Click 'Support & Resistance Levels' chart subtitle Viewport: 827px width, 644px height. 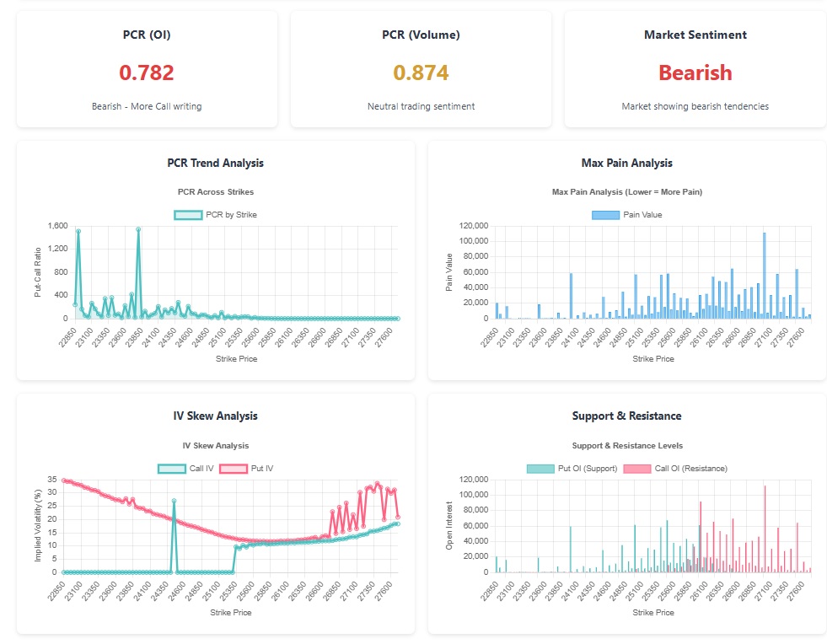627,446
